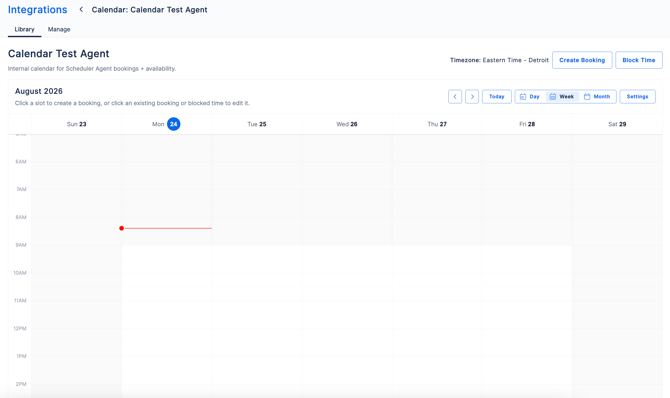The image size is (670, 398).
Task: Click the 9AM time label
Action: coord(21,245)
